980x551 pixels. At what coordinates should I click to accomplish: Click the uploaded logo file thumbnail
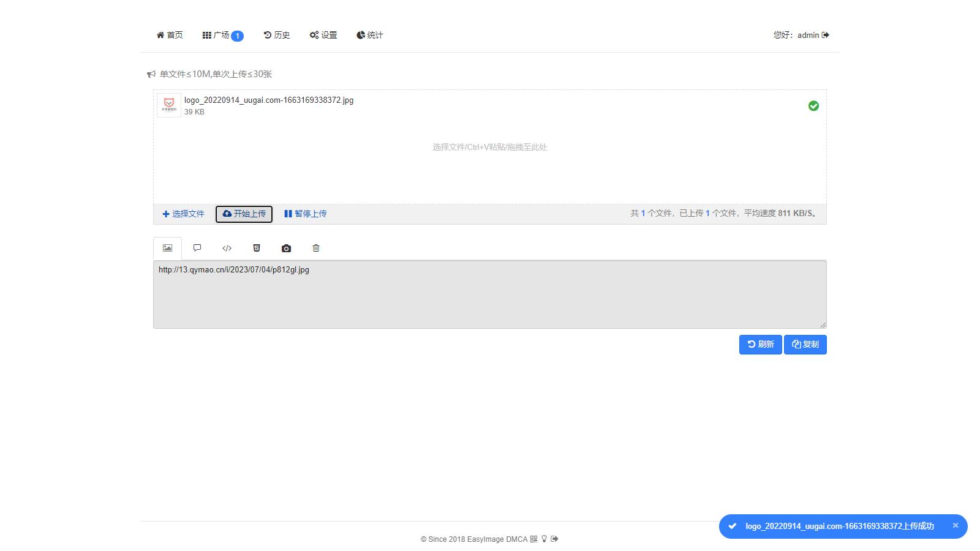(x=169, y=105)
